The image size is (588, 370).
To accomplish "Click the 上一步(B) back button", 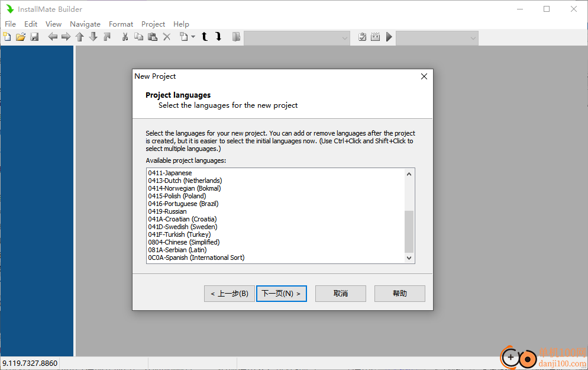I will pos(230,294).
